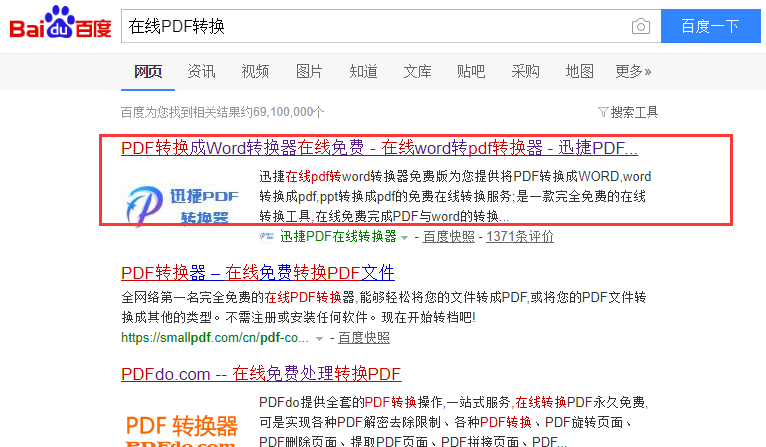Open the 文库 tab
This screenshot has height=447, width=766.
[417, 71]
